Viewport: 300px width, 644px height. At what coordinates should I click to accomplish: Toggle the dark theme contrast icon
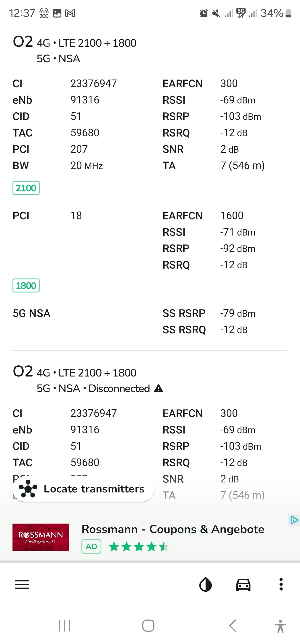(206, 584)
